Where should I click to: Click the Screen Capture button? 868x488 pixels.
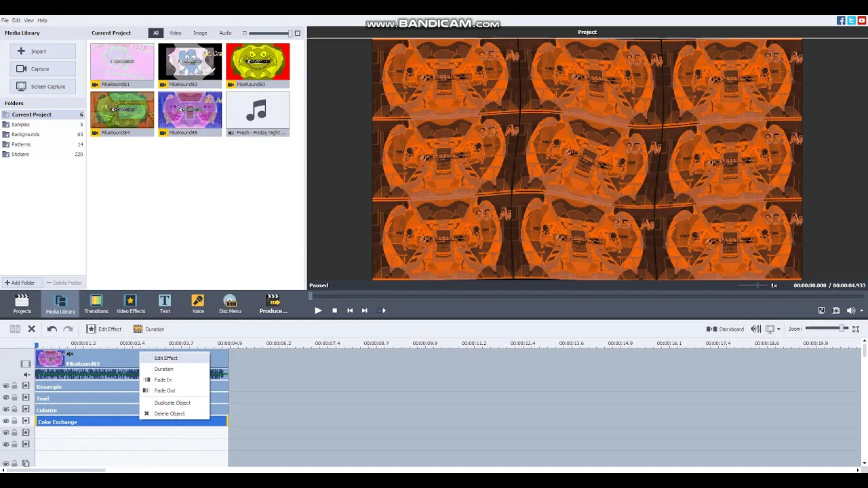[43, 87]
